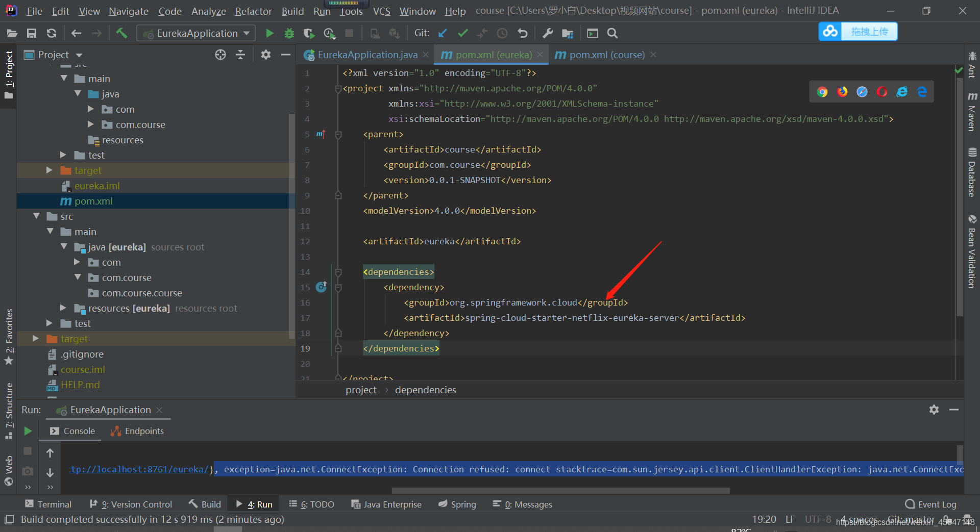Open the Spring tool window
980x532 pixels.
(x=457, y=504)
